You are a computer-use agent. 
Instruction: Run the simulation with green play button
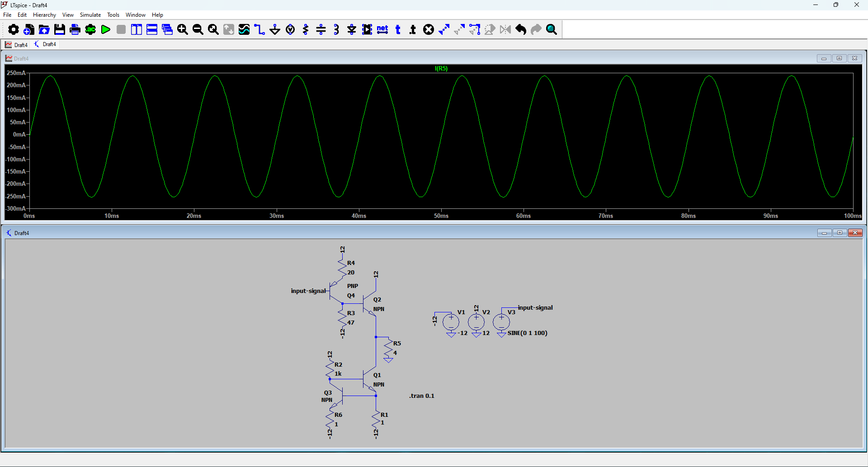pyautogui.click(x=106, y=30)
